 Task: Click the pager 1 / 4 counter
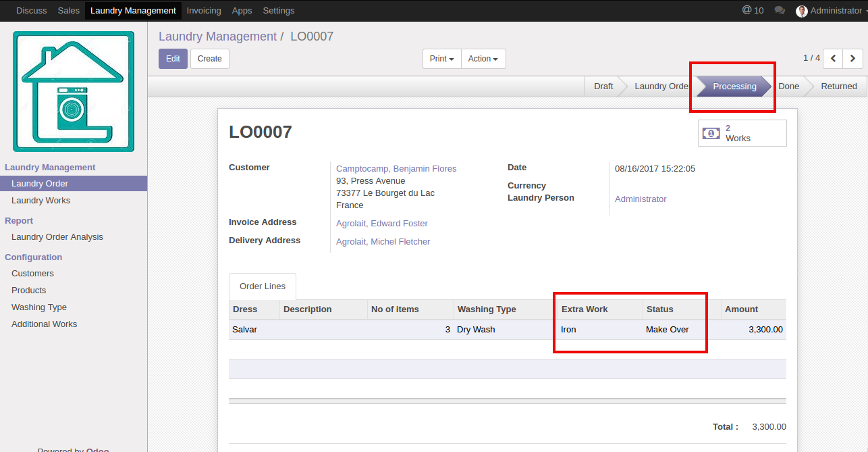[x=811, y=58]
